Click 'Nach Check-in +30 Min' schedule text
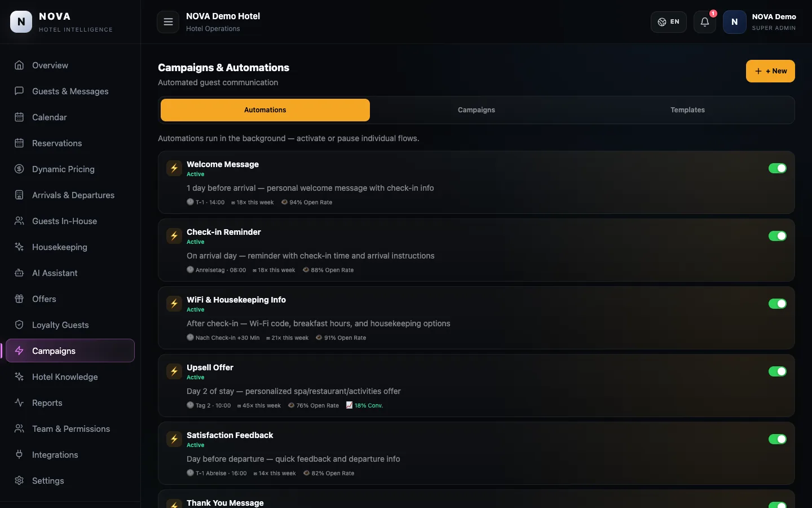Image resolution: width=812 pixels, height=508 pixels. 223,338
